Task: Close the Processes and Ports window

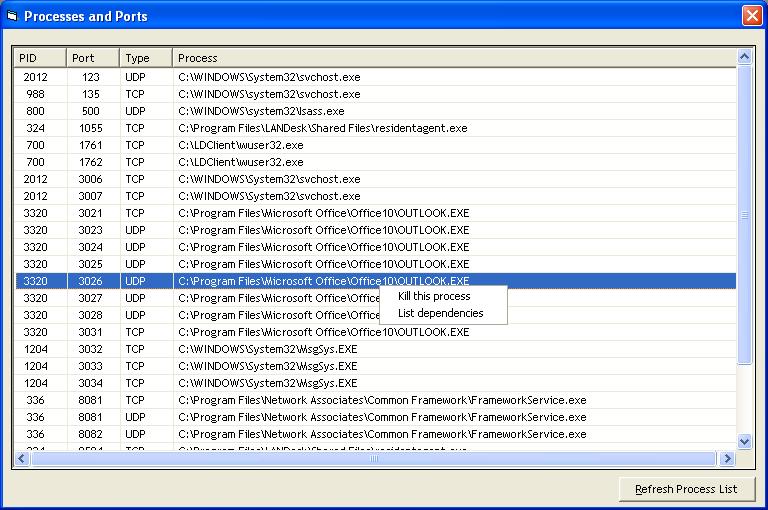Action: (x=751, y=16)
